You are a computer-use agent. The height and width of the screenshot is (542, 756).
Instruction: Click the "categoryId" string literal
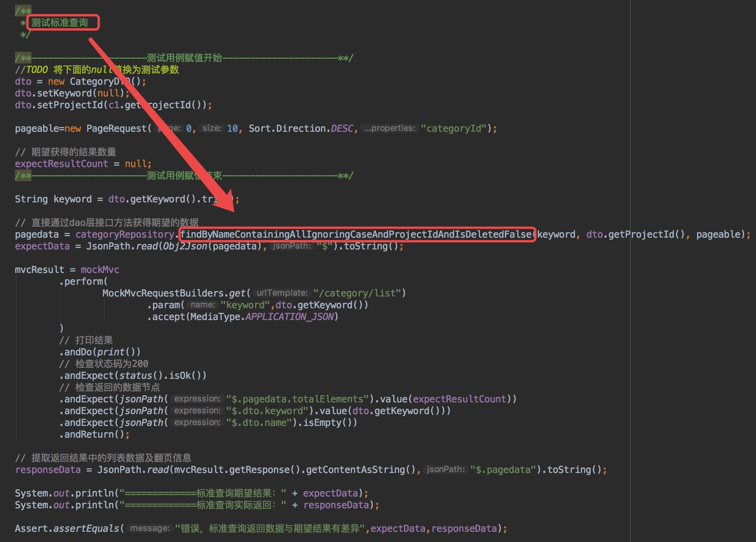453,129
